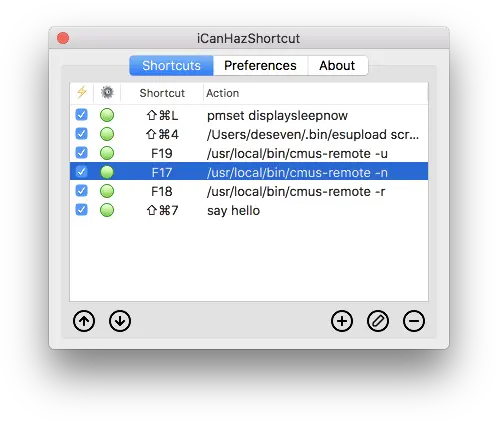Select the esupload shortcut row

pyautogui.click(x=249, y=134)
